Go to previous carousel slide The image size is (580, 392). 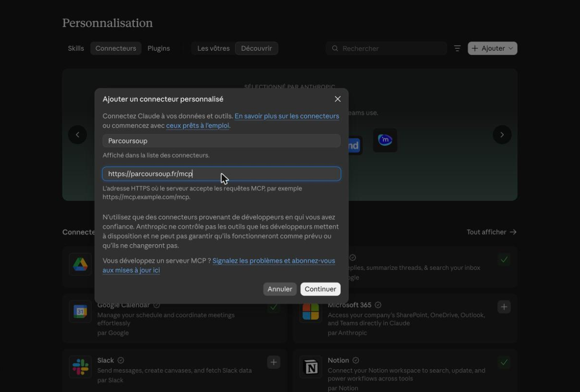(x=77, y=135)
